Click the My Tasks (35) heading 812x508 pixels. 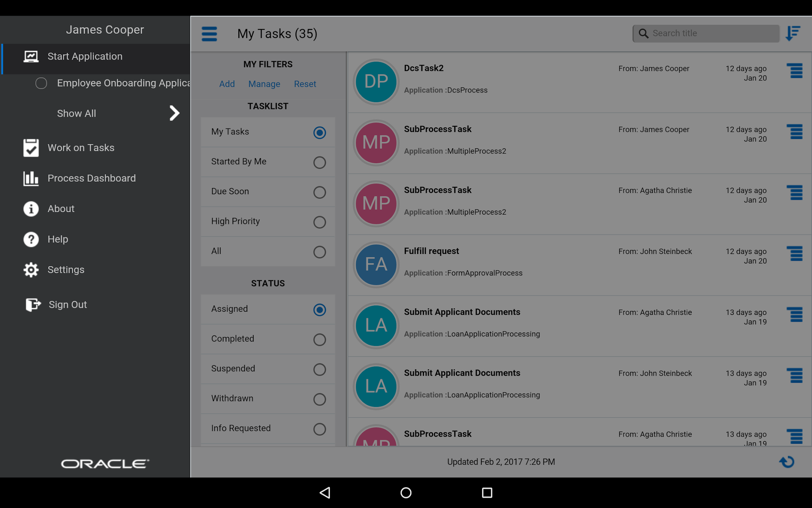click(277, 34)
